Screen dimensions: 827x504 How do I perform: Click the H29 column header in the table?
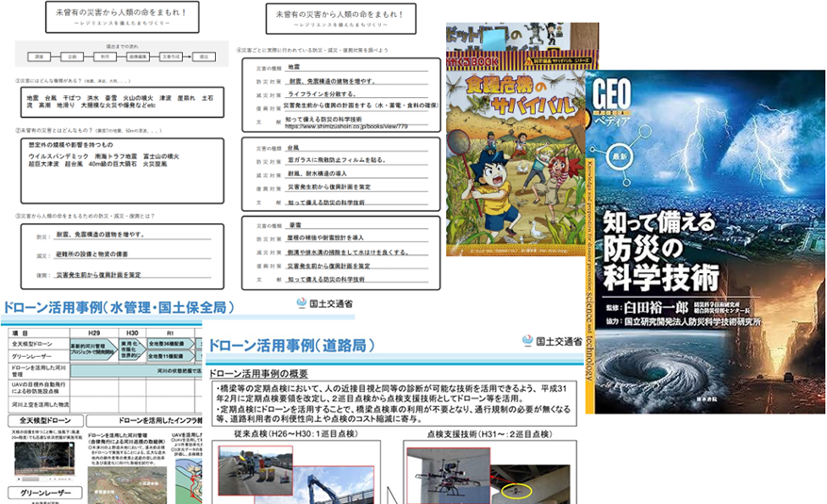[x=94, y=333]
